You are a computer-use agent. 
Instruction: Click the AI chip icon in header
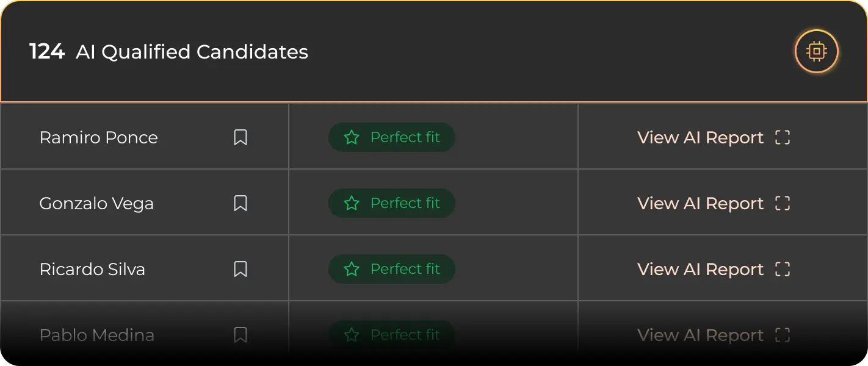tap(816, 51)
